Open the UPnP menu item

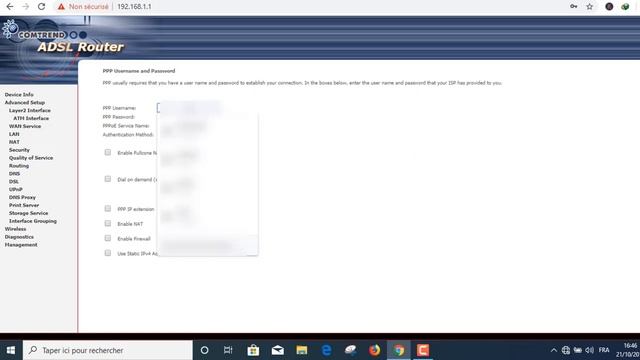click(16, 189)
